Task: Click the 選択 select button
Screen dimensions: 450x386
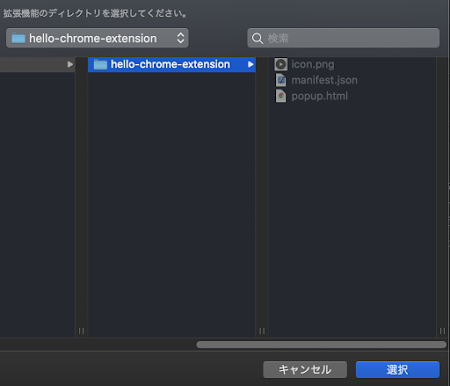Action: click(398, 370)
